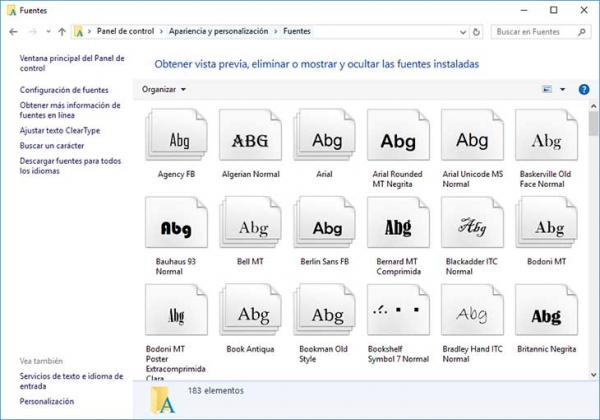Go forward with the right arrow

pos(33,32)
